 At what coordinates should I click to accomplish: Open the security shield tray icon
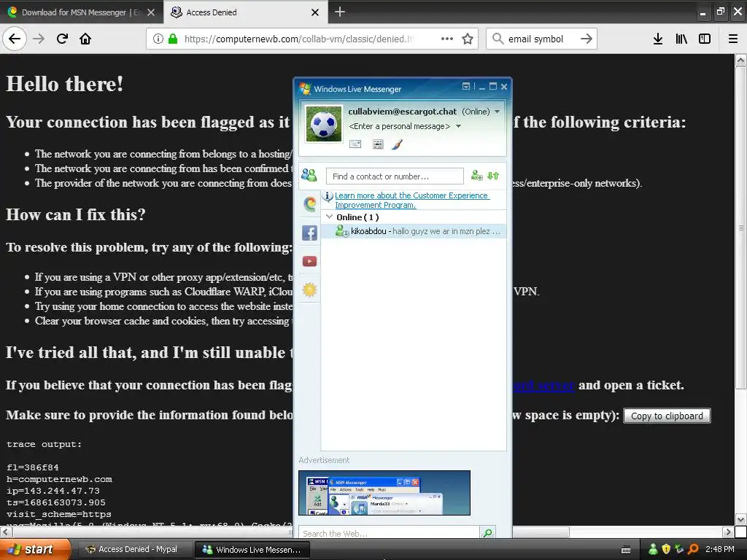(x=666, y=549)
